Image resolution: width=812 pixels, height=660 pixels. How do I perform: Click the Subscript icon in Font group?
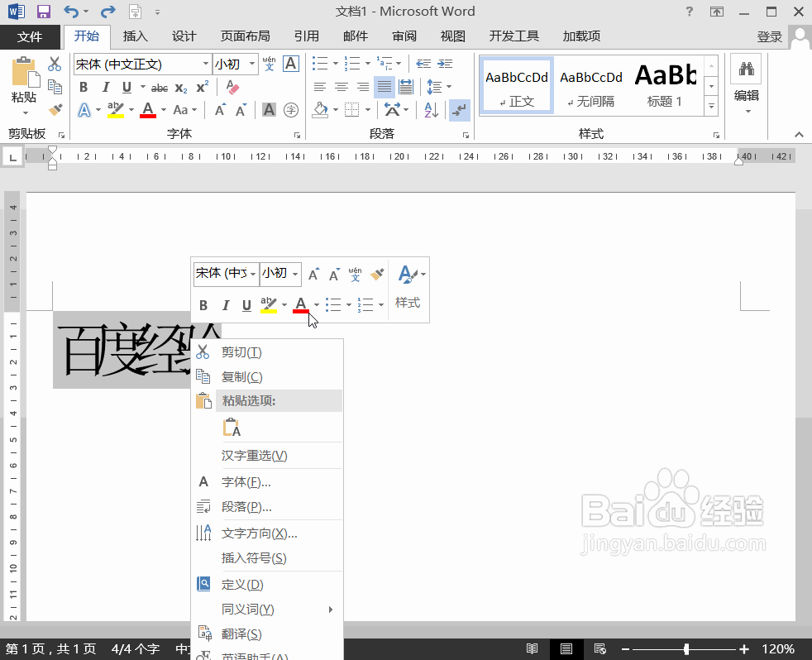179,87
